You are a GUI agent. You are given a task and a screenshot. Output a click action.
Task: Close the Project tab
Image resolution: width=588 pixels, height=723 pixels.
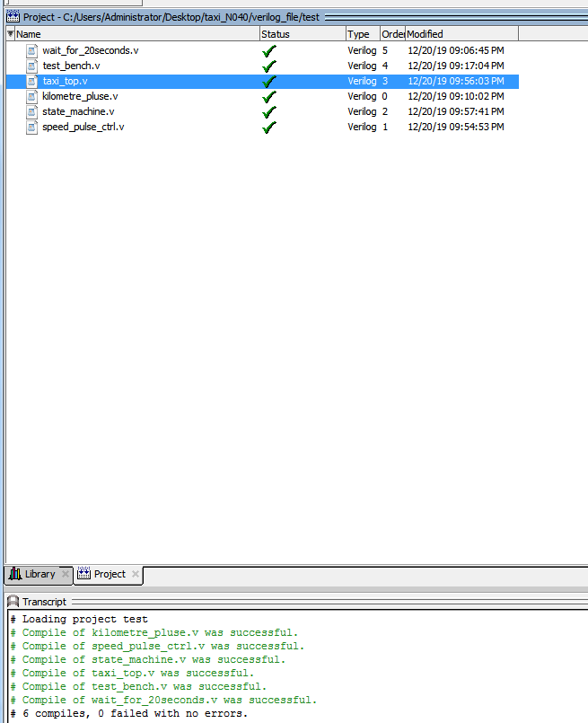tap(135, 574)
